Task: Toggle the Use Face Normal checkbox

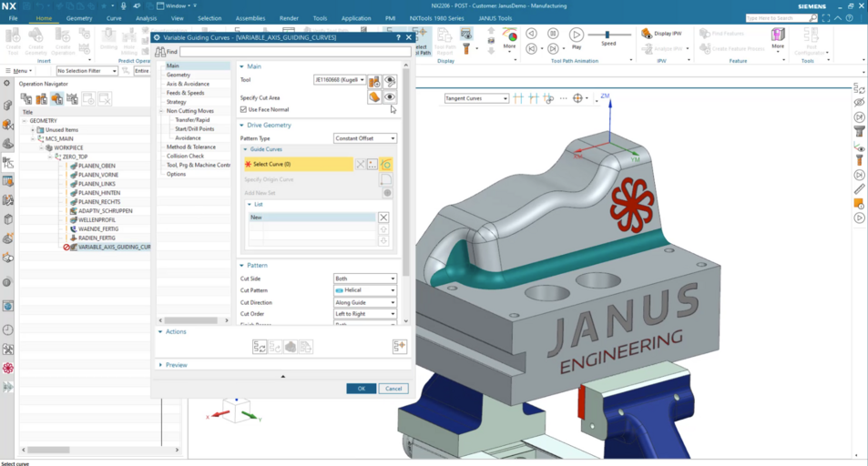Action: (243, 109)
